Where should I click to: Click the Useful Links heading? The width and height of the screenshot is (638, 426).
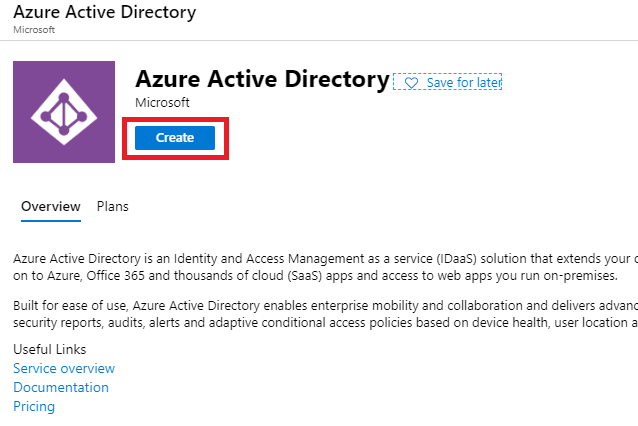tap(49, 350)
